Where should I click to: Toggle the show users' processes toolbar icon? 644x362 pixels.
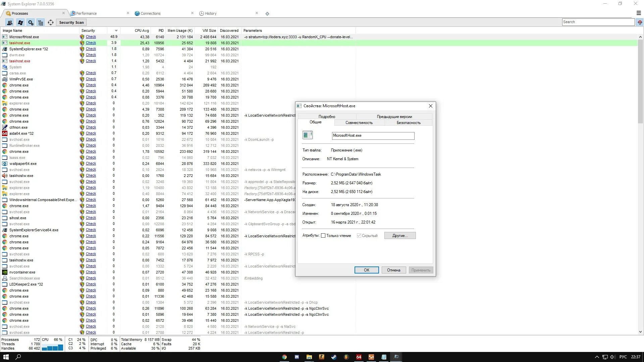click(10, 22)
